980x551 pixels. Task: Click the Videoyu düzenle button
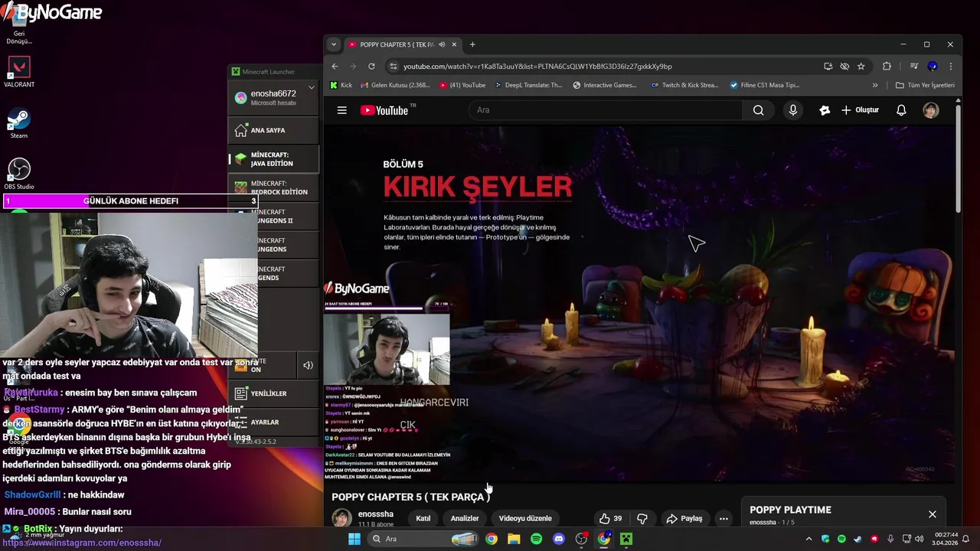click(x=525, y=518)
